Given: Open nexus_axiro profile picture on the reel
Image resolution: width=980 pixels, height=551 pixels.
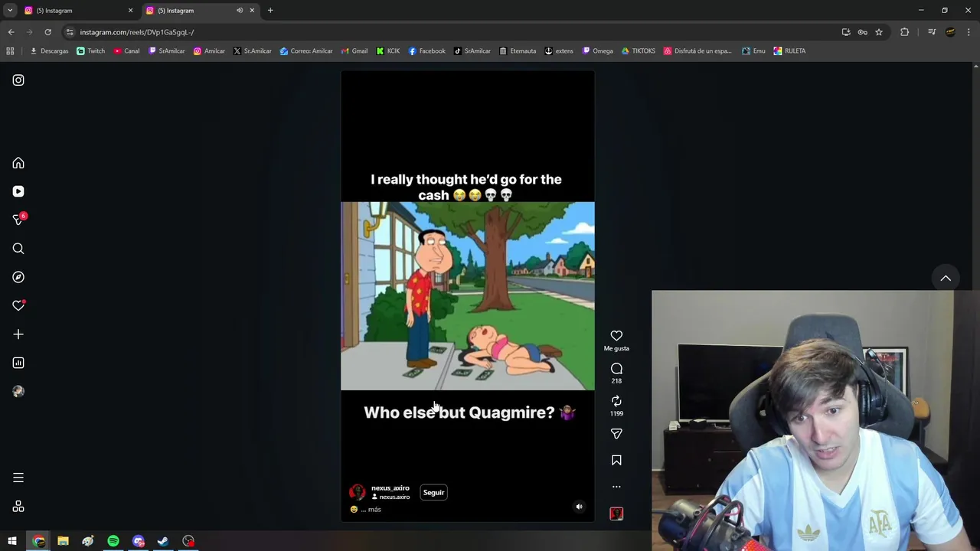Looking at the screenshot, I should tap(357, 493).
